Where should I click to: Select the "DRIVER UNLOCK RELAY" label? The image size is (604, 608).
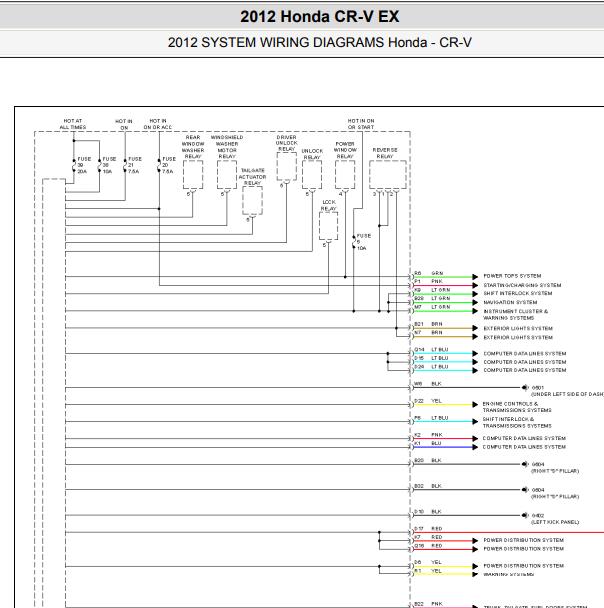(x=286, y=143)
